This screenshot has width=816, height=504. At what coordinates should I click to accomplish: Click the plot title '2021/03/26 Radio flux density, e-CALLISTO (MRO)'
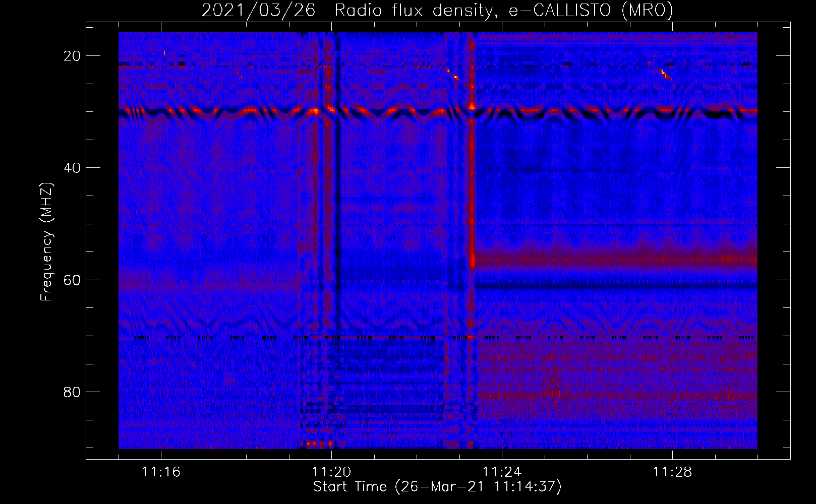pos(437,10)
